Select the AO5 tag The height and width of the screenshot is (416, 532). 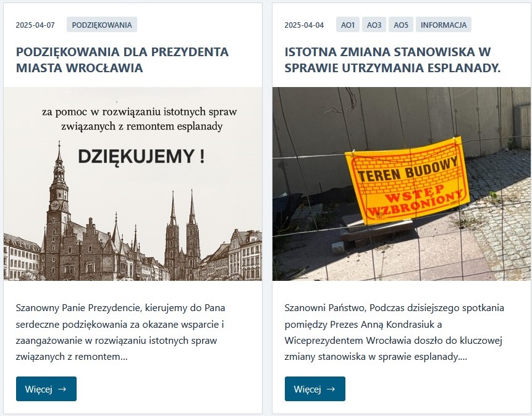[x=400, y=25]
